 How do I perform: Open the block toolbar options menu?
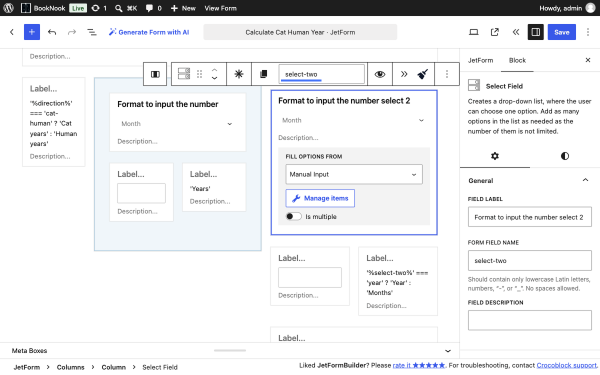click(x=447, y=74)
